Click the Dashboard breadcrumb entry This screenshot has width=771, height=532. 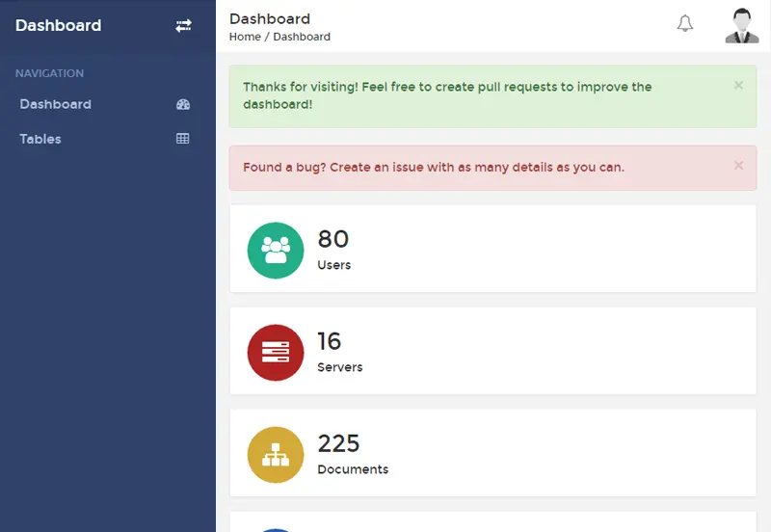point(302,37)
